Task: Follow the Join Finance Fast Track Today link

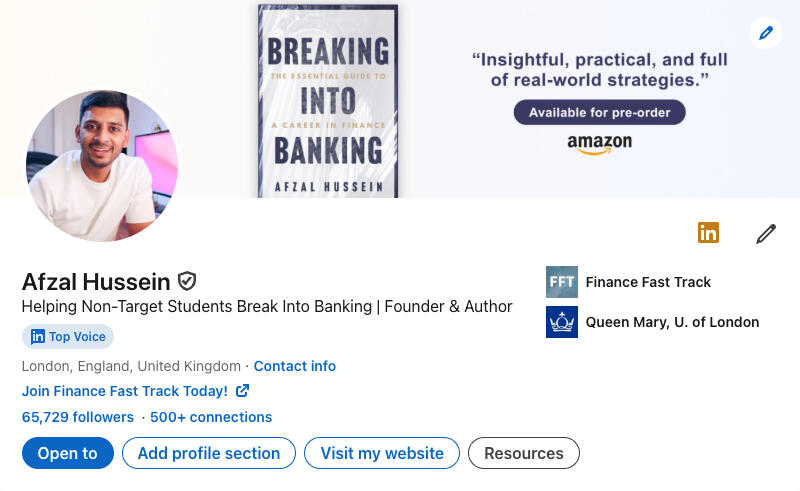Action: [125, 391]
